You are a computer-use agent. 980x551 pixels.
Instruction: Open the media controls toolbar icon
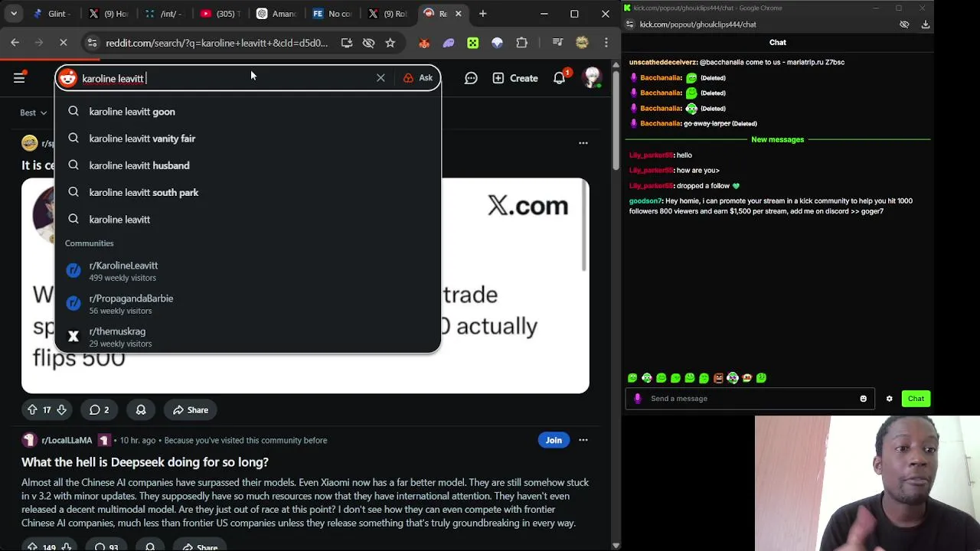pyautogui.click(x=557, y=43)
